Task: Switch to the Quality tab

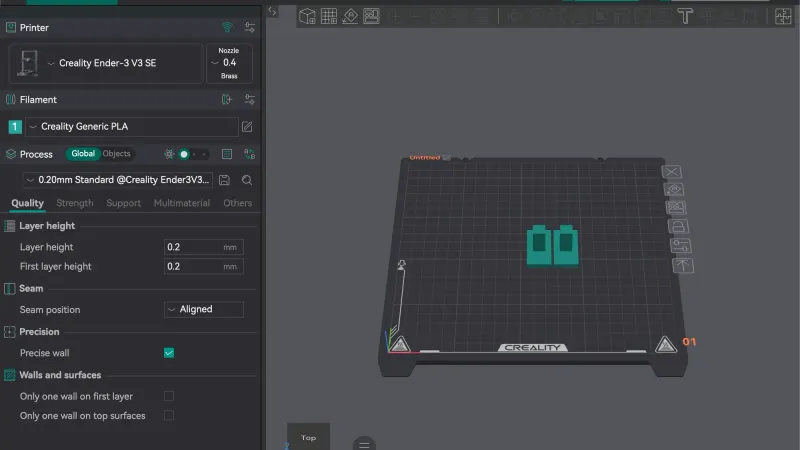Action: tap(28, 203)
